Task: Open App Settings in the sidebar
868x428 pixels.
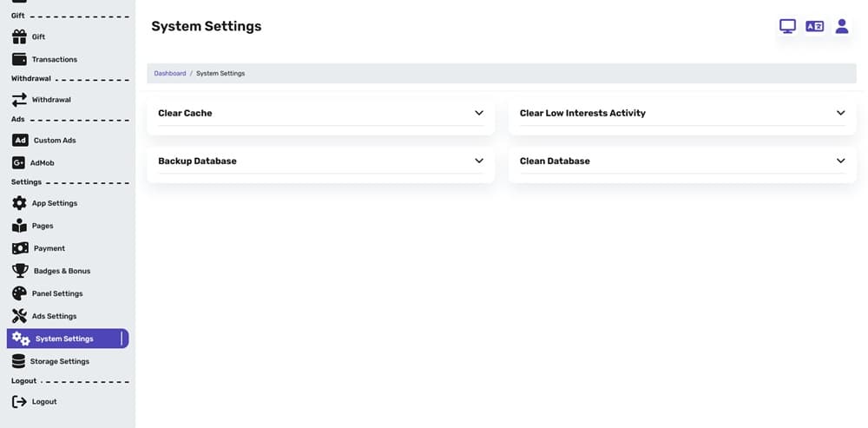Action: [54, 203]
